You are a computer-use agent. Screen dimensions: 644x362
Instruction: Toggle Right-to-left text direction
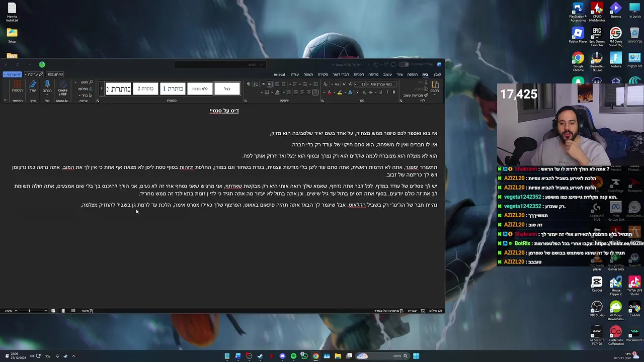tap(270, 84)
